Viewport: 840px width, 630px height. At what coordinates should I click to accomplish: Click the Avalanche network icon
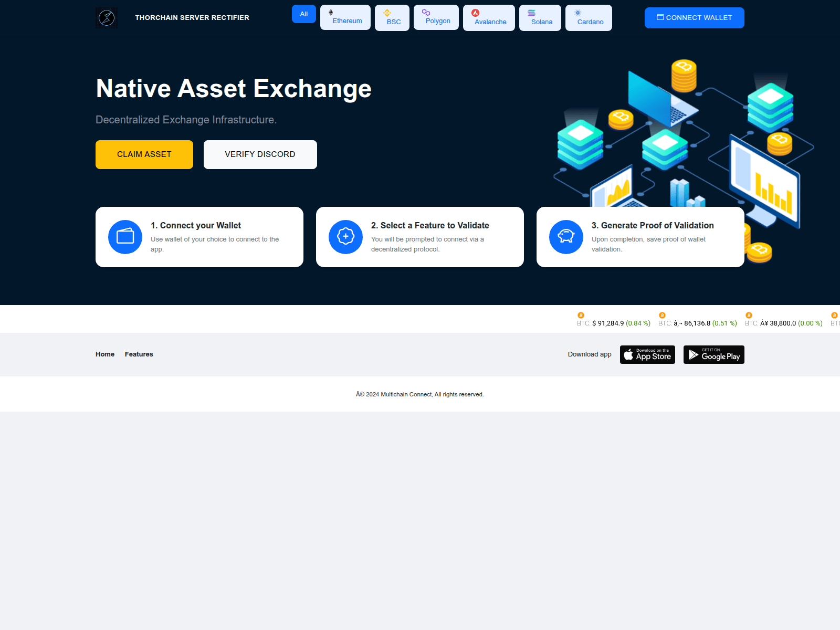point(476,13)
